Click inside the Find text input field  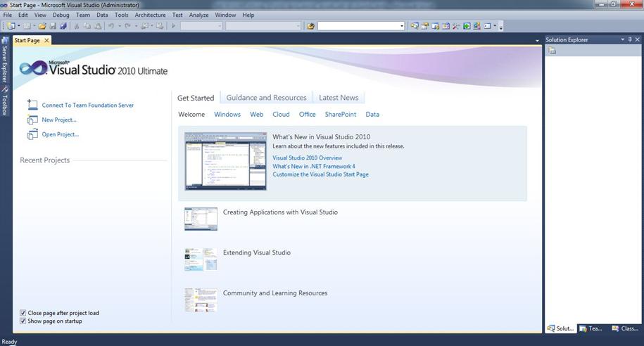[358, 26]
